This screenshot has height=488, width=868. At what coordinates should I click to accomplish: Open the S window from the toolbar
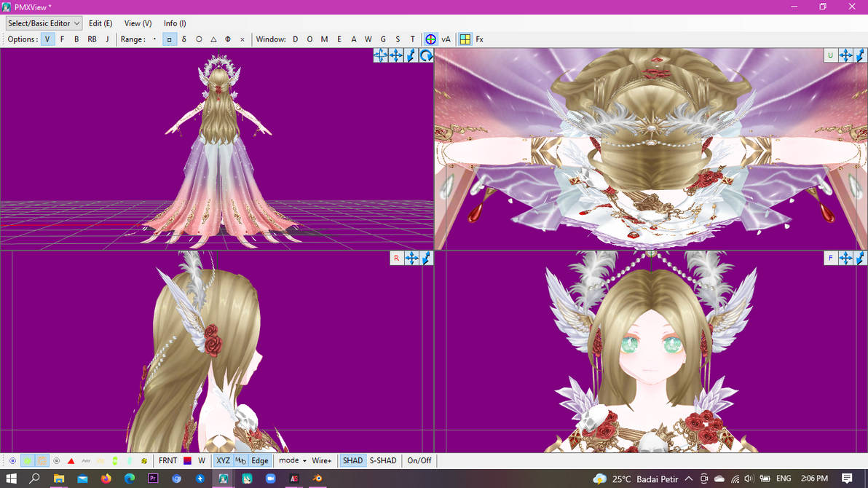(x=398, y=39)
